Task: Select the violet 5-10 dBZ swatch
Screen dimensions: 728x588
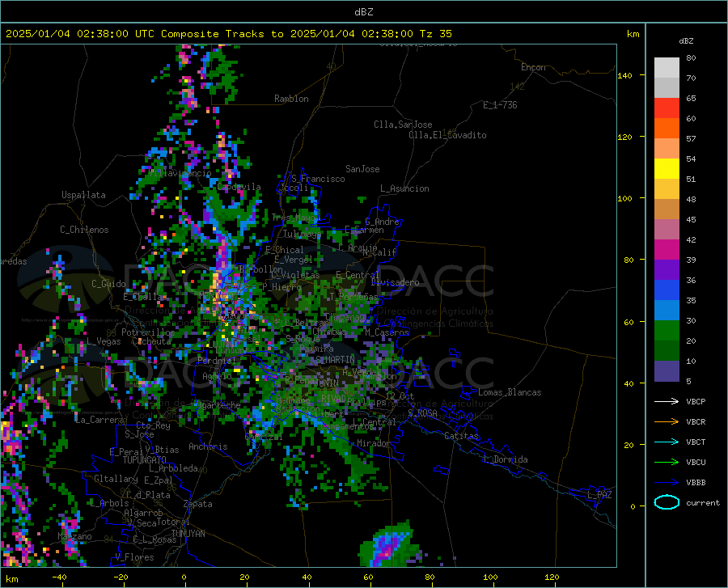Action: point(667,371)
